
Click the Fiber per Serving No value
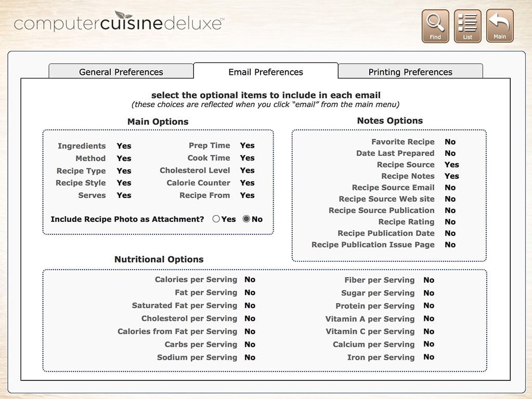[429, 280]
